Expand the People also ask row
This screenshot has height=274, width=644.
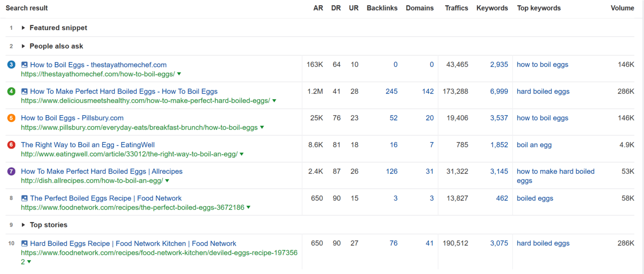point(23,46)
